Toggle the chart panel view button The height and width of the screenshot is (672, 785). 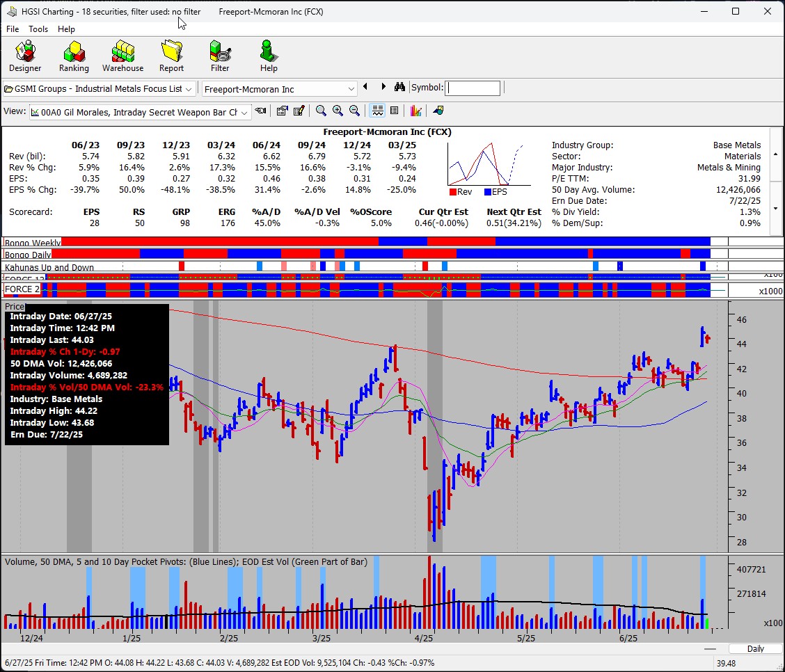coord(377,111)
